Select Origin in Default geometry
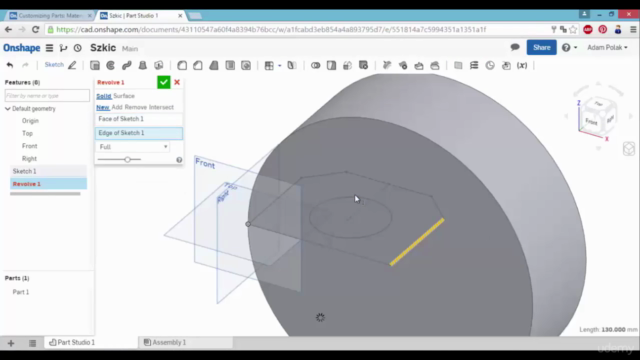Image resolution: width=640 pixels, height=360 pixels. (30, 121)
